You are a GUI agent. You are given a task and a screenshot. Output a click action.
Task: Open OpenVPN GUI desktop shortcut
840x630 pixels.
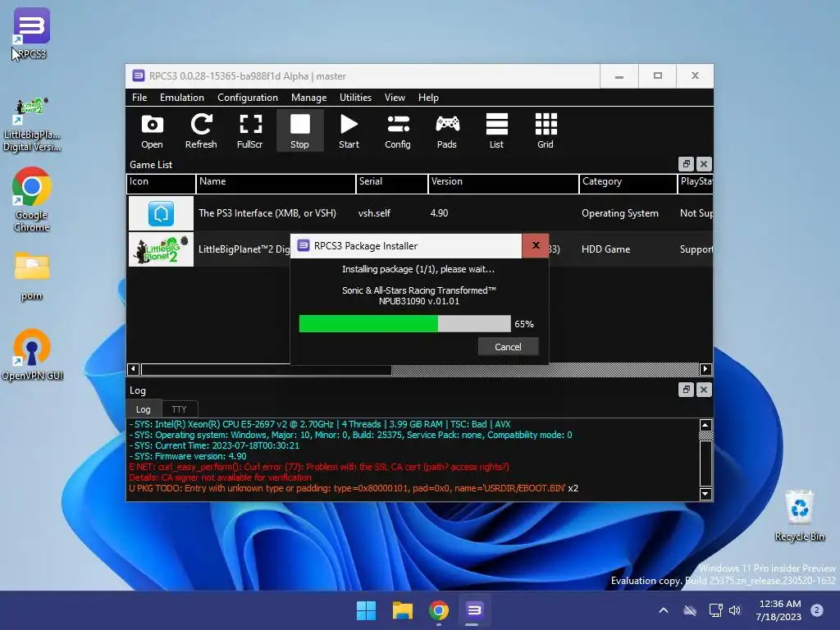(32, 354)
